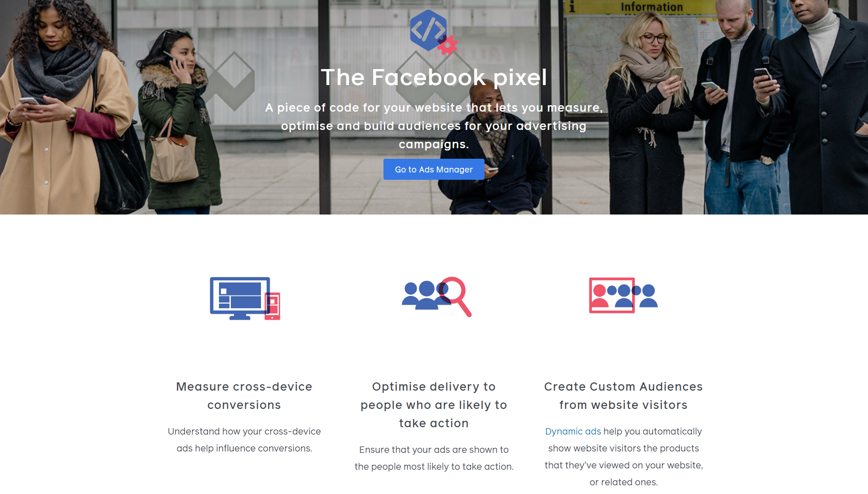Open Ads Manager with the blue button
Image resolution: width=868 pixels, height=494 pixels.
pyautogui.click(x=434, y=169)
